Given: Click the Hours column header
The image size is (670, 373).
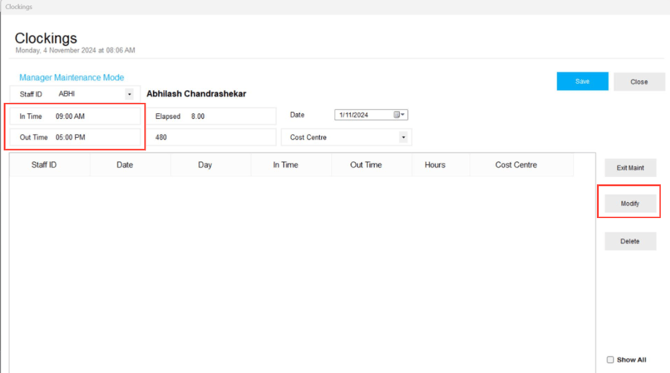Looking at the screenshot, I should (441, 165).
